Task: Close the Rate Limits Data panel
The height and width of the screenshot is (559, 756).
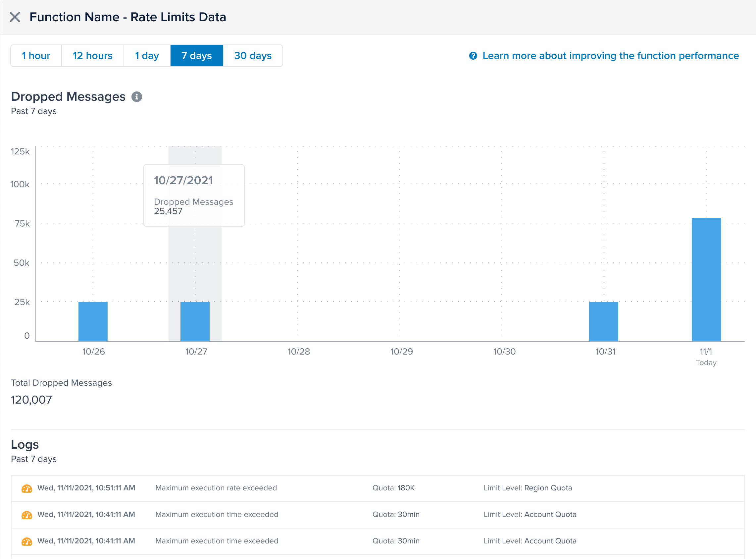Action: (x=15, y=17)
